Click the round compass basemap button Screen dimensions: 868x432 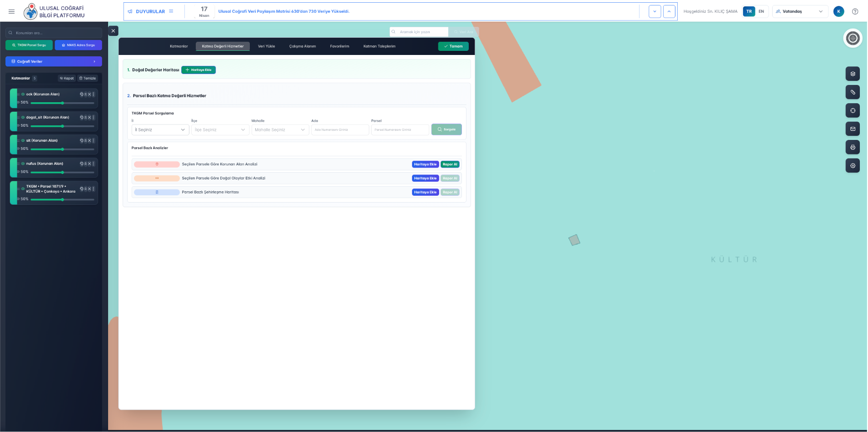(853, 38)
